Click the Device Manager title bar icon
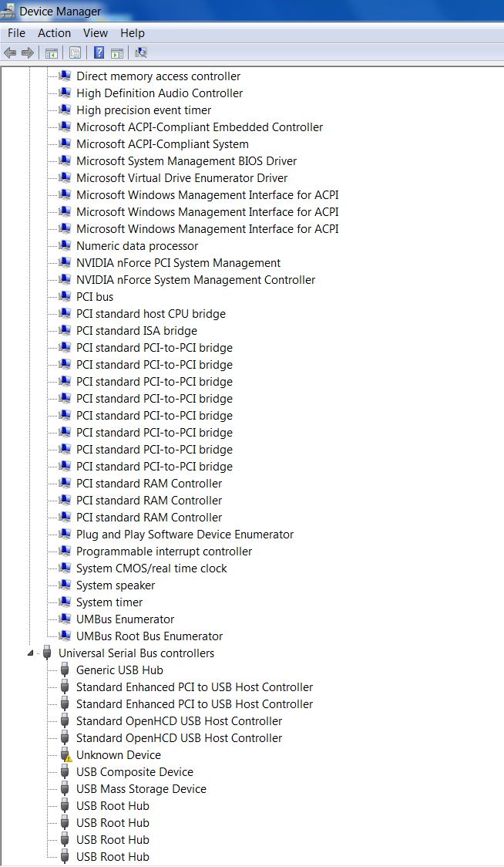Image resolution: width=504 pixels, height=867 pixels. pos(8,10)
